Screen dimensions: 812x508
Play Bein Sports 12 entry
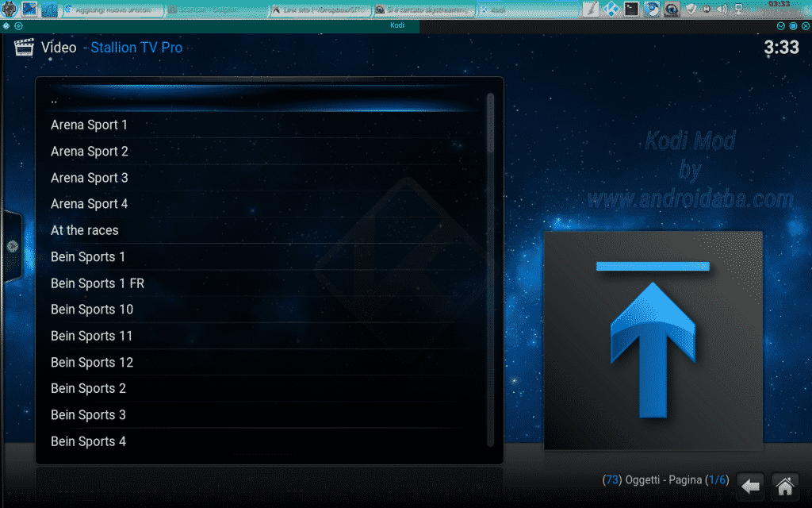click(x=262, y=362)
